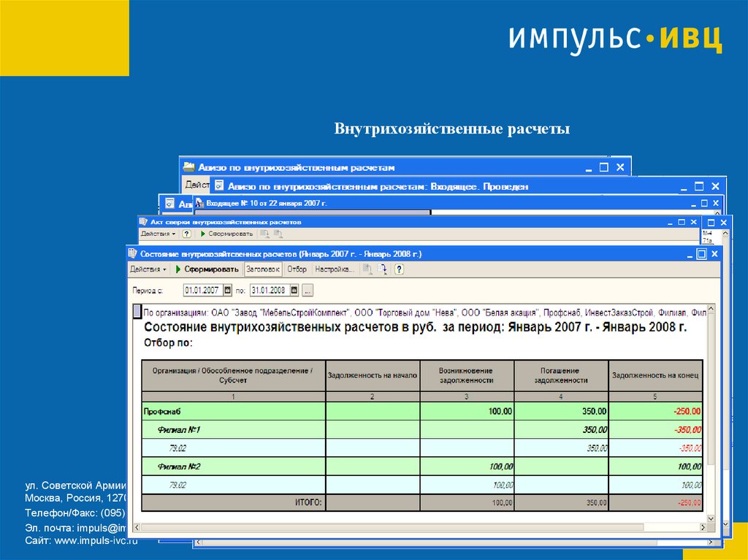Viewport: 748px width, 560px height.
Task: Click the report horizontal scrollbar thumb
Action: [392, 527]
